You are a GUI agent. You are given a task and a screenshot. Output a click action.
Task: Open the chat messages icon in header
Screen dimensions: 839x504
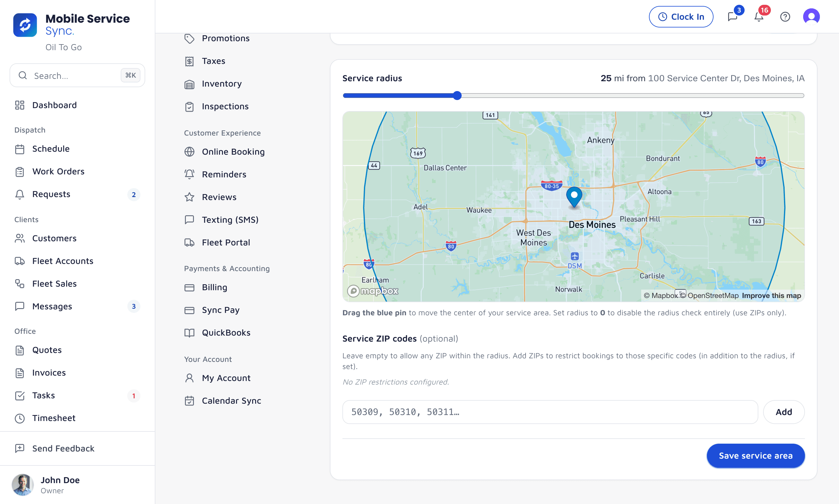[732, 17]
